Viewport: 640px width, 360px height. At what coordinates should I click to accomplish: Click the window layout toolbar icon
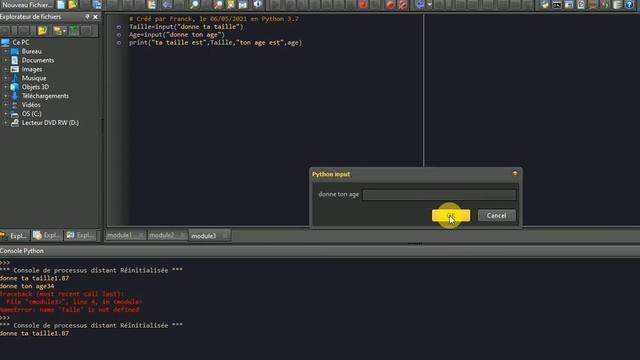[569, 5]
